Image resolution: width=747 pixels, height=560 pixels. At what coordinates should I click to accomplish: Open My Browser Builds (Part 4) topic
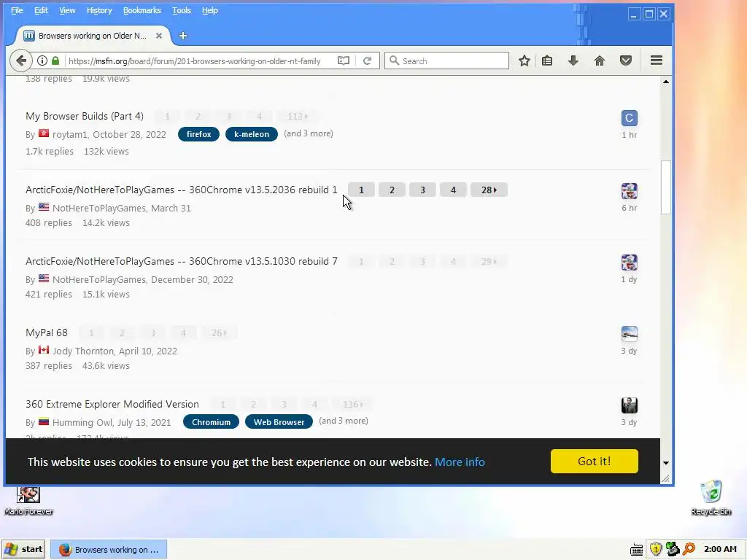tap(85, 116)
